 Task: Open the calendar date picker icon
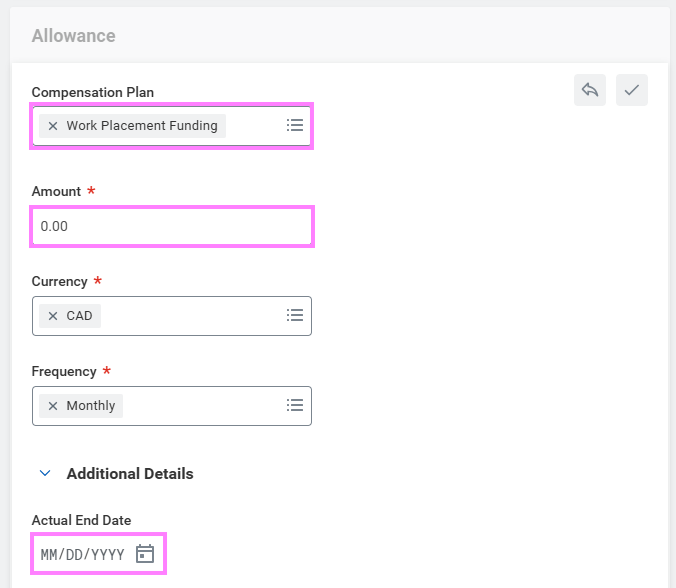(x=145, y=554)
